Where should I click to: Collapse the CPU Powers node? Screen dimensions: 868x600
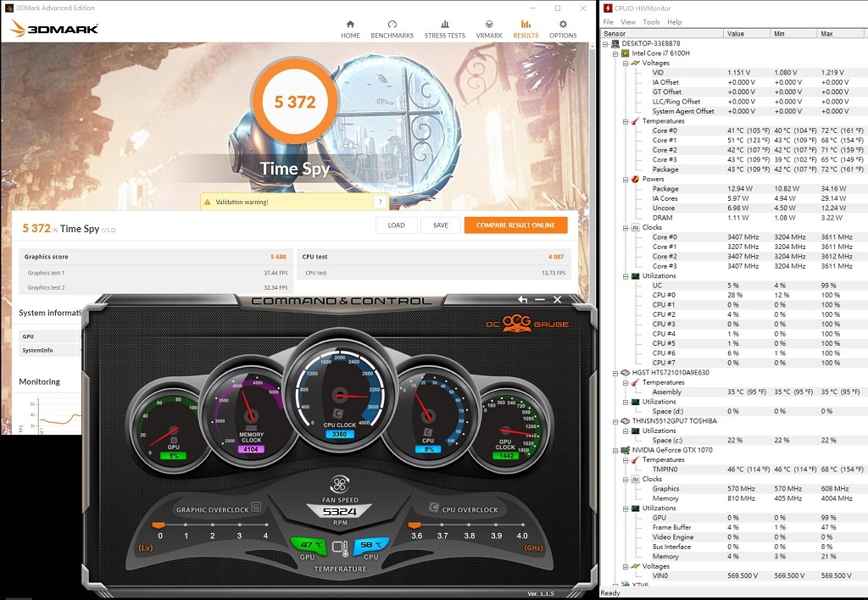coord(625,180)
